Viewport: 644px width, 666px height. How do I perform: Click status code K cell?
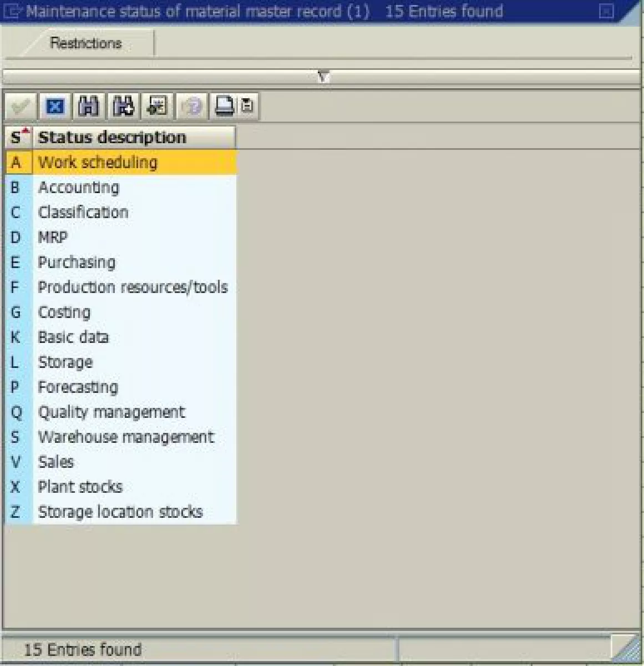(x=19, y=337)
